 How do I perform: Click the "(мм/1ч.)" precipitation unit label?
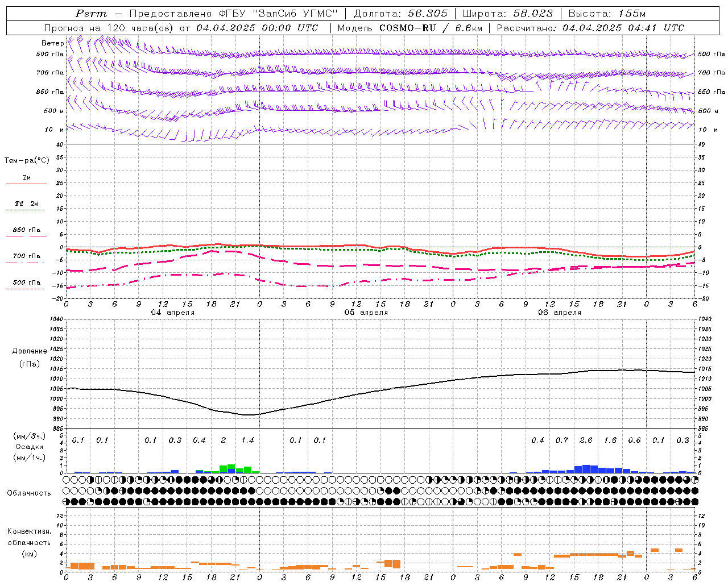coord(29,458)
